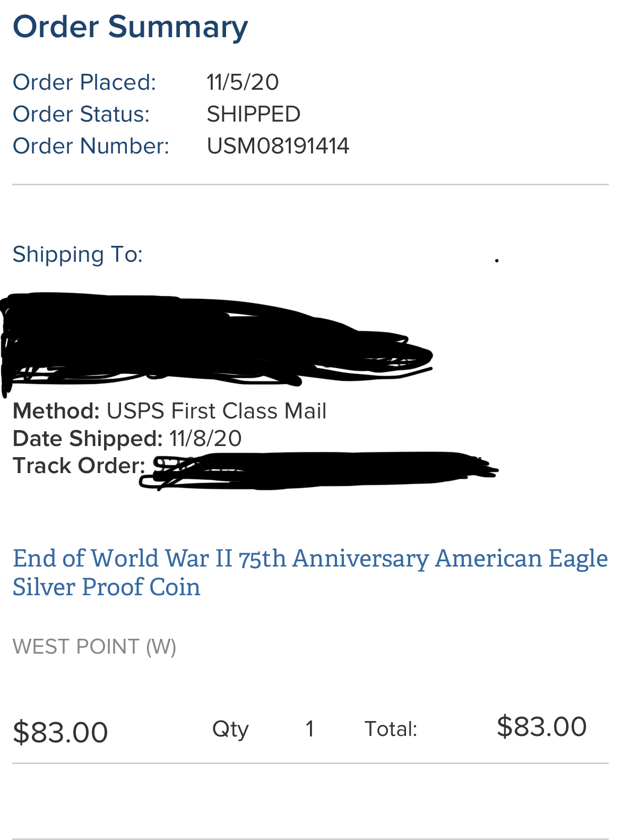Image resolution: width=621 pixels, height=840 pixels.
Task: Click the USPS First Class Mail method text
Action: [x=217, y=411]
